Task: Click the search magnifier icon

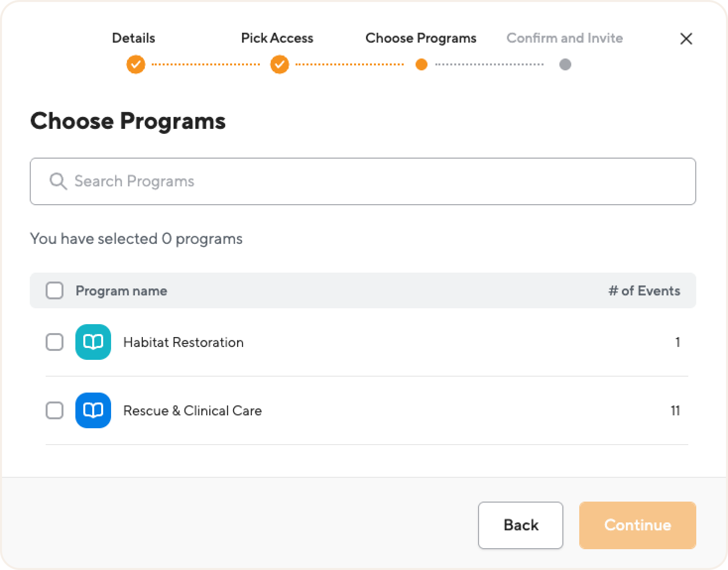Action: 58,181
